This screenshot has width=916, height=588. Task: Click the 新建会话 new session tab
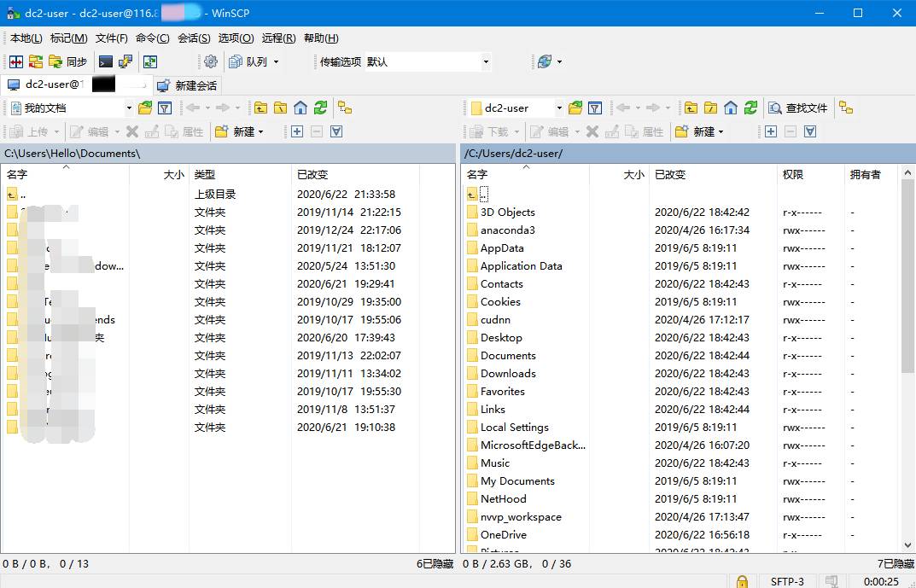coord(188,85)
